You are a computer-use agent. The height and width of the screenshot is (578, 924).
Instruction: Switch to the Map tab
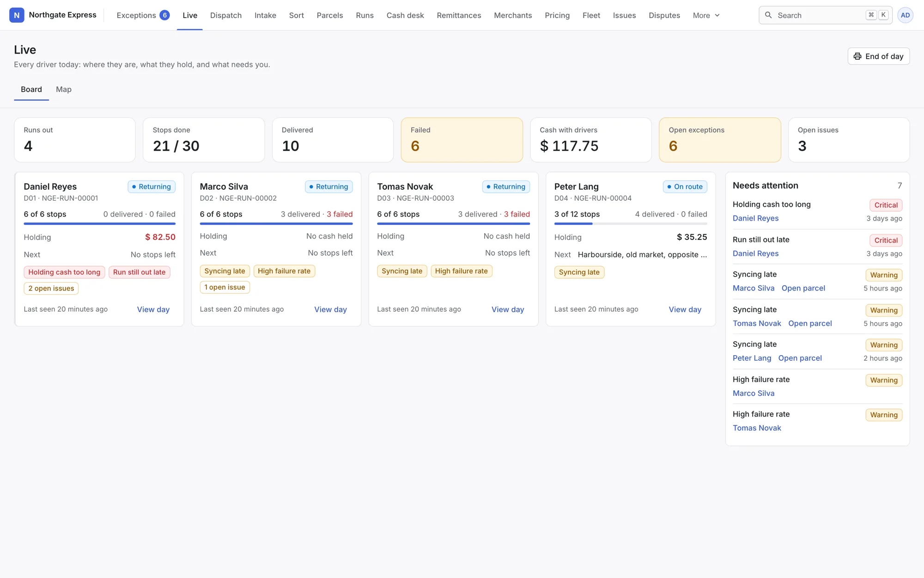coord(64,89)
